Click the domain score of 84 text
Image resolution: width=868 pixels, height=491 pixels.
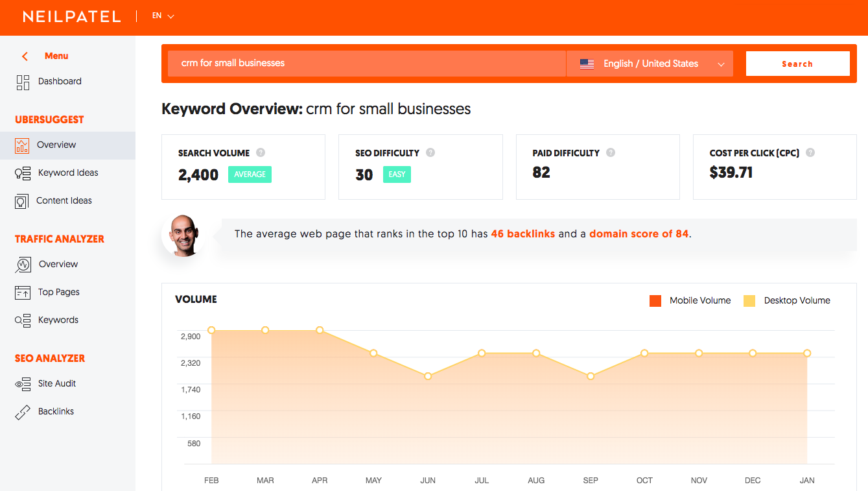[639, 234]
